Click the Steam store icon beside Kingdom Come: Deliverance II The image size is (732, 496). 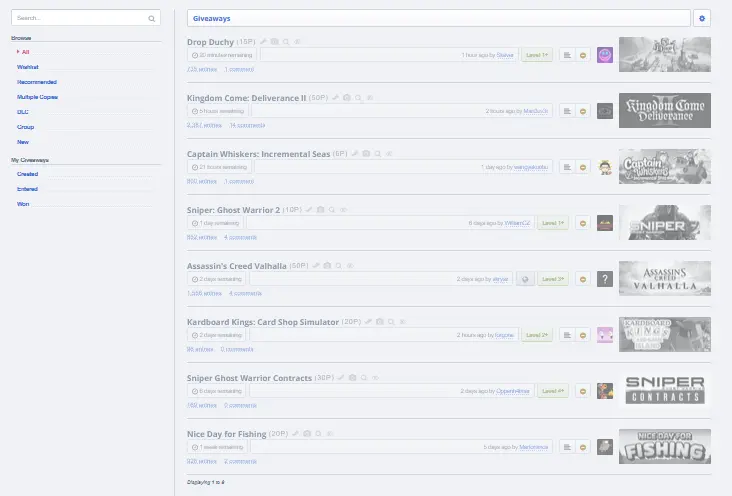pos(346,98)
